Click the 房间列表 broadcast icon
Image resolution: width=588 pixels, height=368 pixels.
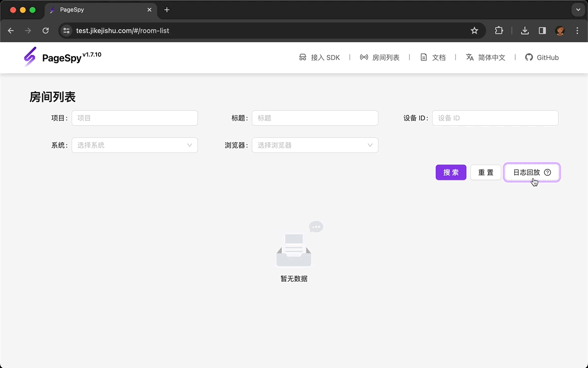(x=364, y=57)
